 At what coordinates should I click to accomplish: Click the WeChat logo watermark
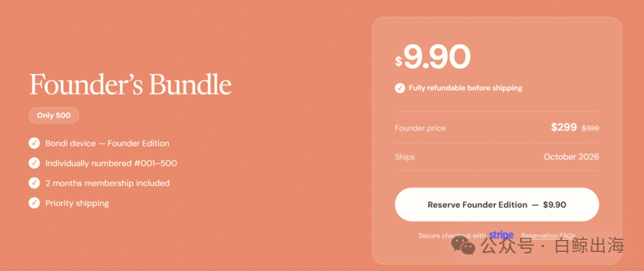tap(463, 245)
